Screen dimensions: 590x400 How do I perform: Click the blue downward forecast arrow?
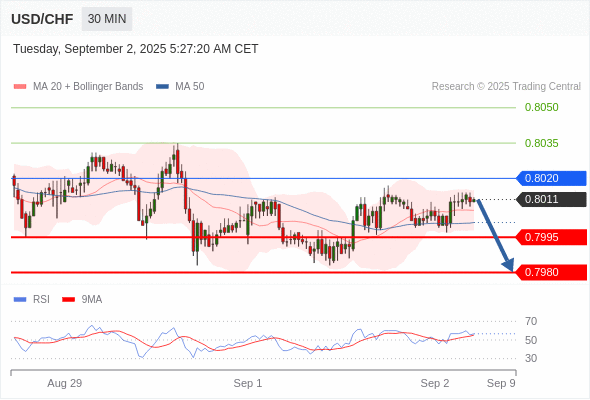496,235
